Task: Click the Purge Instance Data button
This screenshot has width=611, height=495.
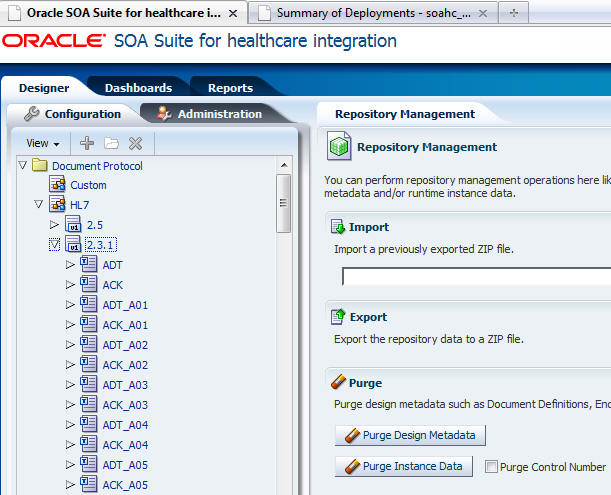Action: (x=404, y=466)
